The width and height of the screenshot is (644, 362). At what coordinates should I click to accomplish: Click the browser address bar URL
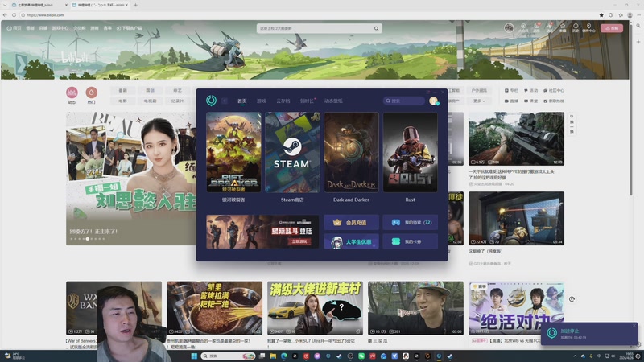(45, 15)
